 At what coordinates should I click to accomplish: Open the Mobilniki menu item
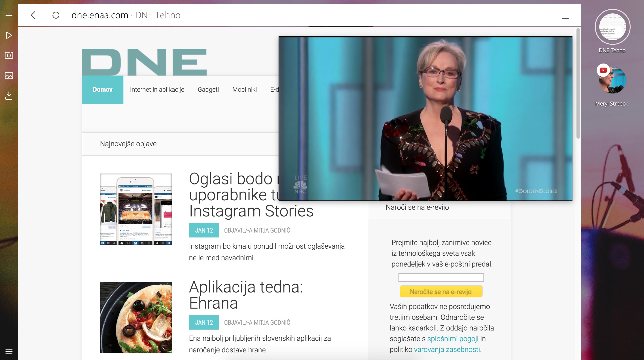click(244, 89)
